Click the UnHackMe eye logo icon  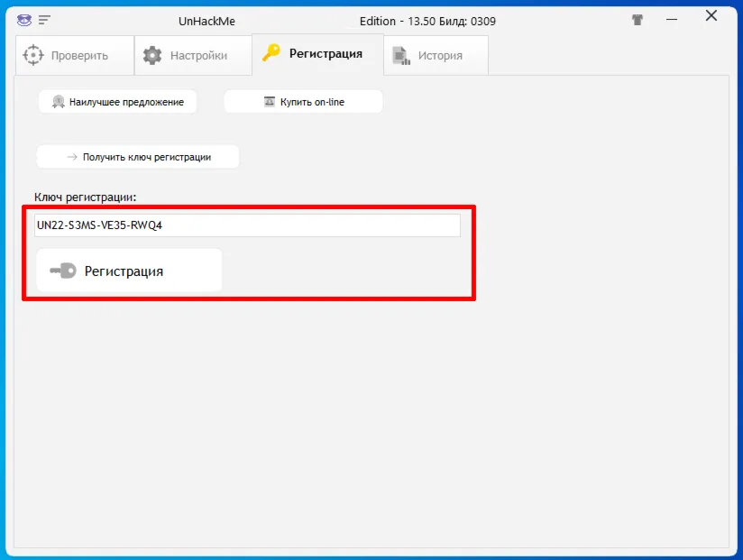(x=24, y=20)
